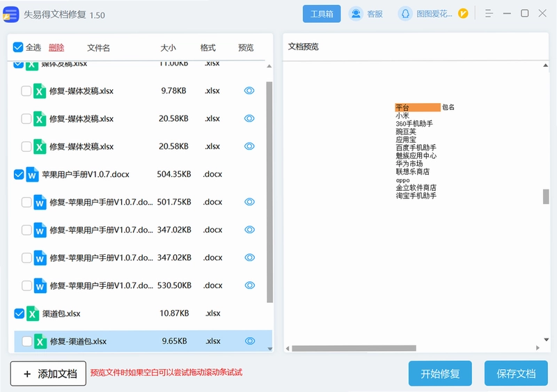This screenshot has height=392, width=557.
Task: Click the 添加文档 add document button
Action: coord(48,373)
